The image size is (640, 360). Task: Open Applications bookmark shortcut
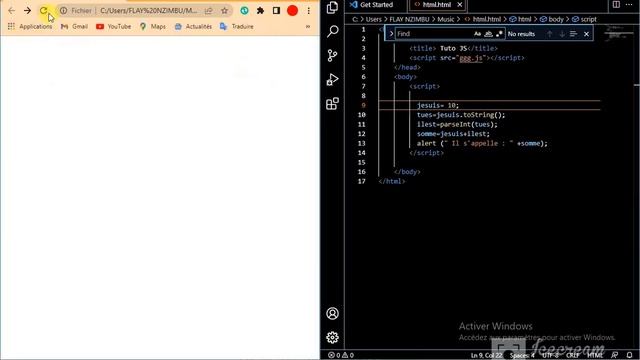coord(30,27)
